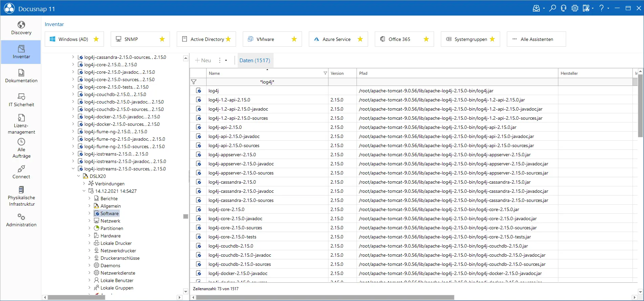This screenshot has height=301, width=644.
Task: Open Alle Assistenten
Action: [536, 39]
